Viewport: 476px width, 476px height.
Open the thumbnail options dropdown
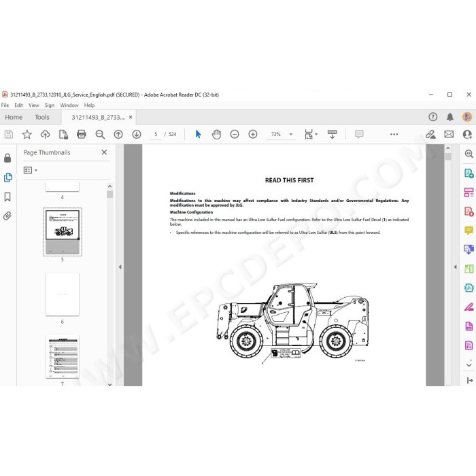click(31, 170)
